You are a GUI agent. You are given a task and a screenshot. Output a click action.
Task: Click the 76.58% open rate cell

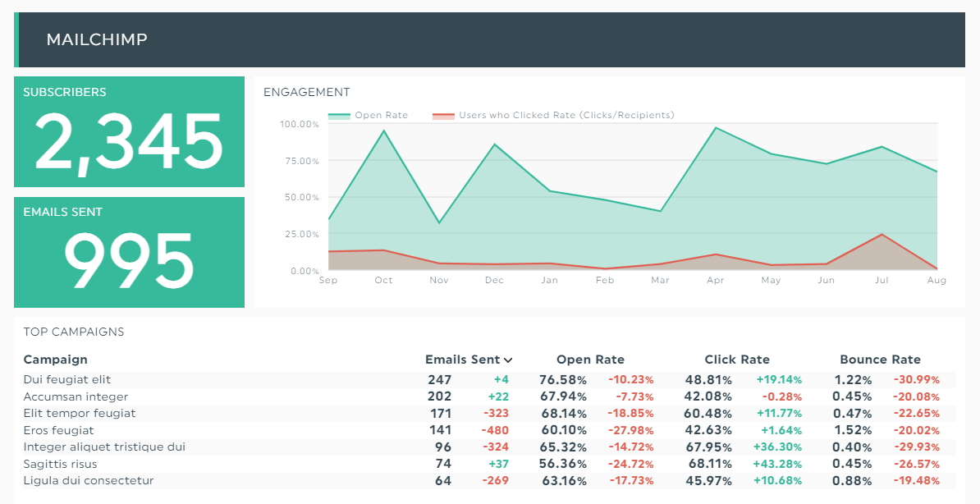[x=562, y=379]
